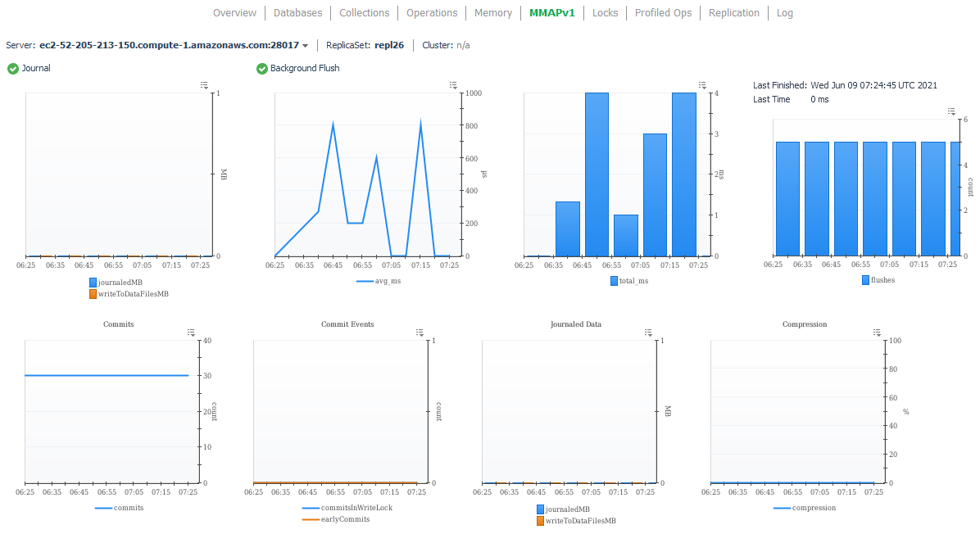Viewport: 980px width, 534px height.
Task: Go to the Replication tab
Action: coord(733,13)
